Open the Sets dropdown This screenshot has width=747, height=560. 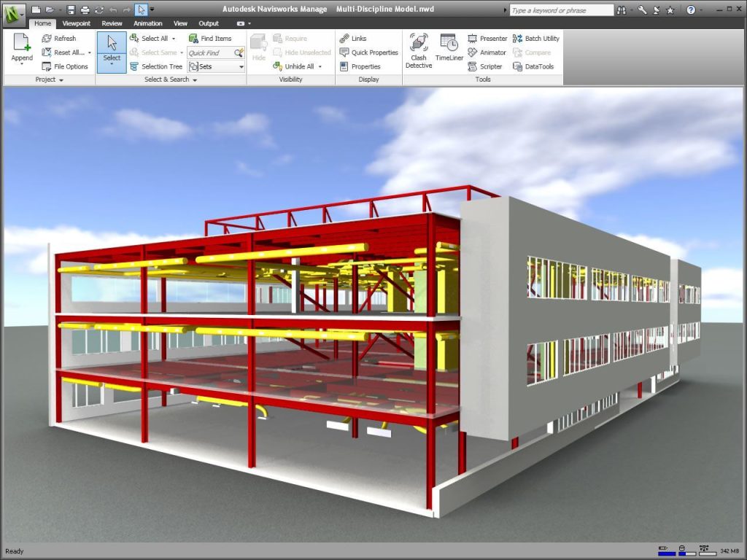click(x=241, y=66)
